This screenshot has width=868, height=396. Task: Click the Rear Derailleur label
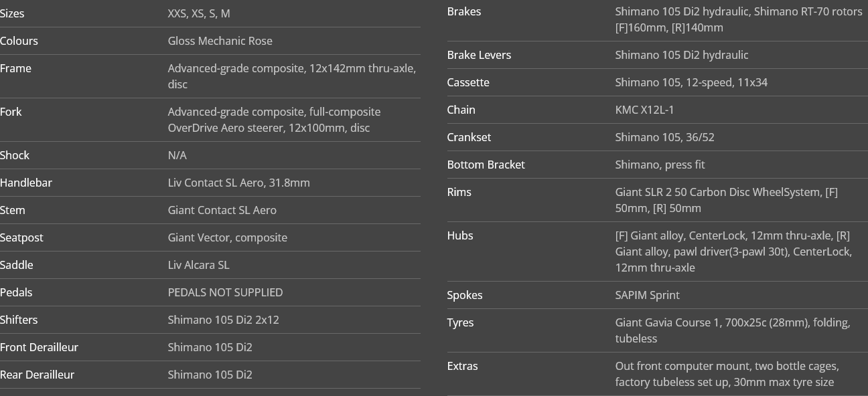37,375
